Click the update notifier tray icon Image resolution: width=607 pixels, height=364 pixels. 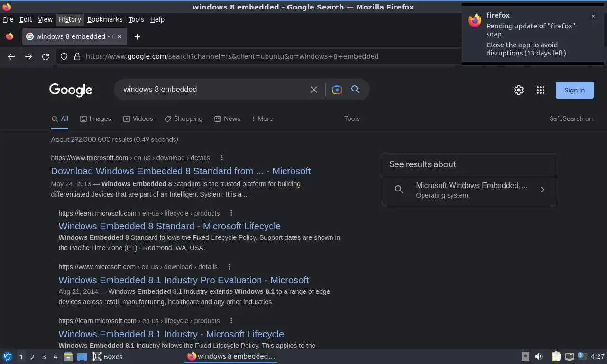tap(582, 356)
